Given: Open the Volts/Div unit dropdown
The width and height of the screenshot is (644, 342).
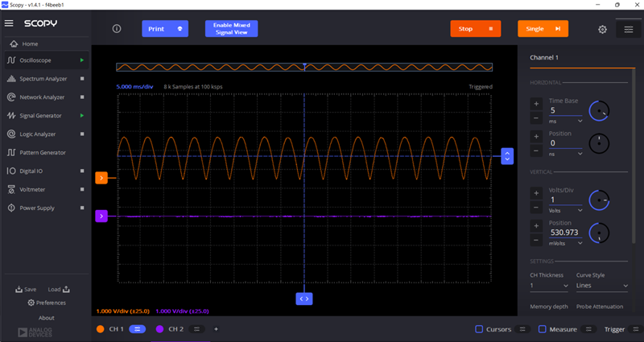Looking at the screenshot, I should pyautogui.click(x=567, y=210).
